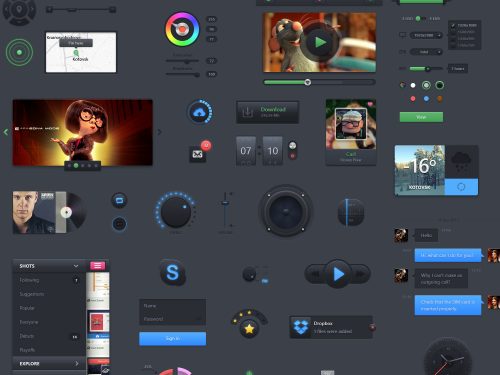The height and width of the screenshot is (375, 500).
Task: Open the screen resolution dropdown
Action: tap(426, 35)
